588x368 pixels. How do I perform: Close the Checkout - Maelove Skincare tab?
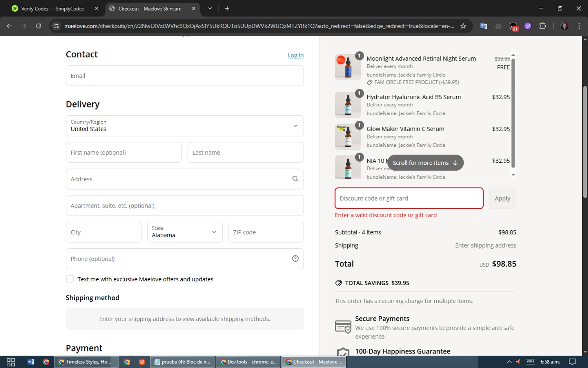[x=194, y=8]
